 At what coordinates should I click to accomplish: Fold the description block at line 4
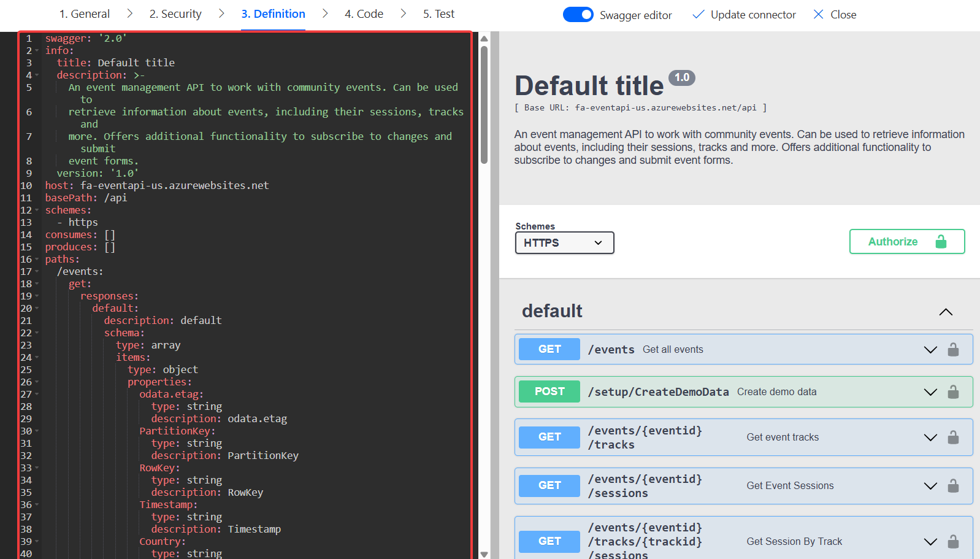(x=37, y=75)
